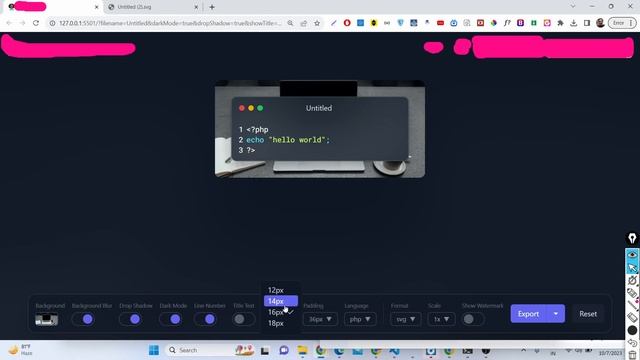Select the pen nib annotation tool
640x360 pixels.
click(632, 239)
